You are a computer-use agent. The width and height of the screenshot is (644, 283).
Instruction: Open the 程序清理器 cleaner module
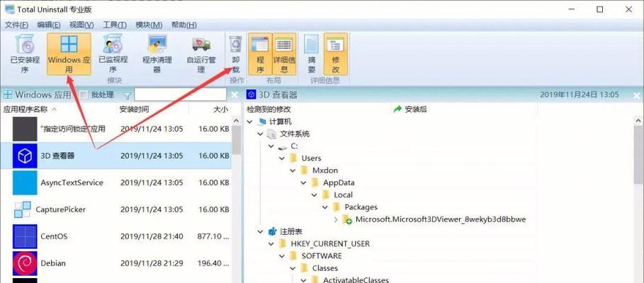(157, 54)
